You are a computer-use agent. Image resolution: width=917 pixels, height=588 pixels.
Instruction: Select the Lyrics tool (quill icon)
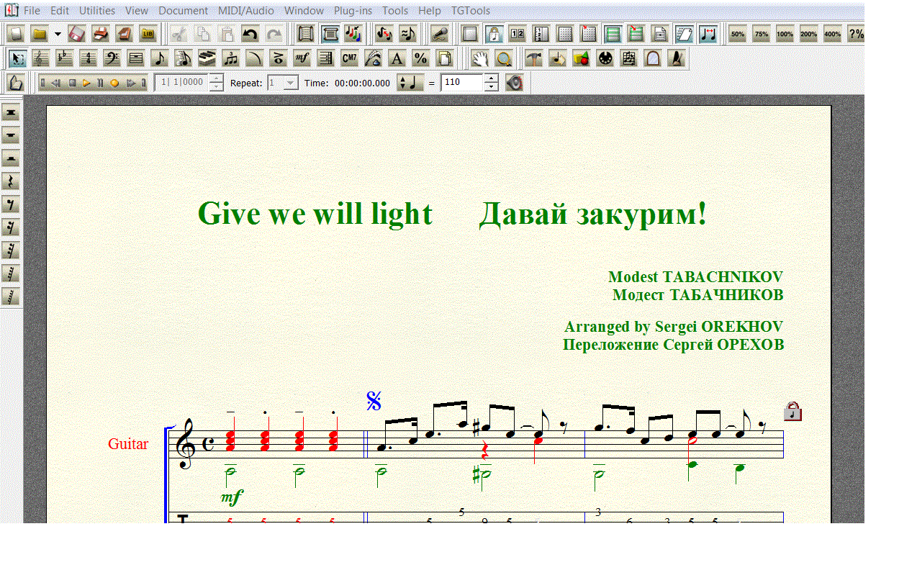pos(373,58)
